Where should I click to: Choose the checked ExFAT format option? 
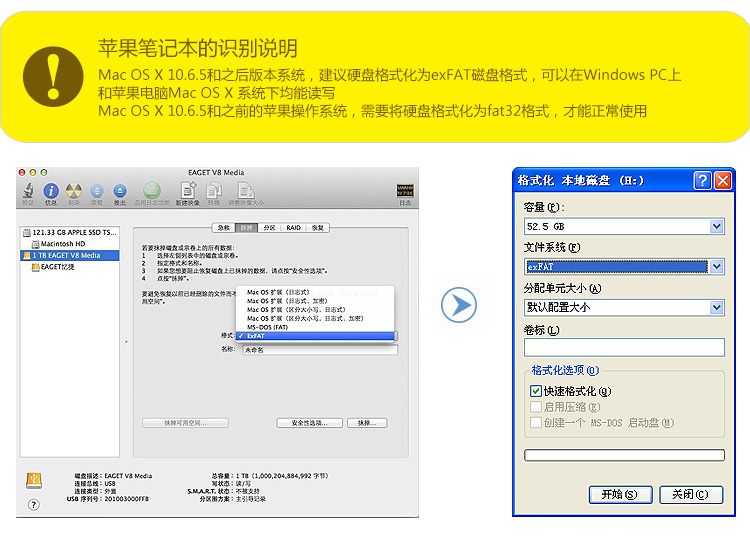click(316, 336)
